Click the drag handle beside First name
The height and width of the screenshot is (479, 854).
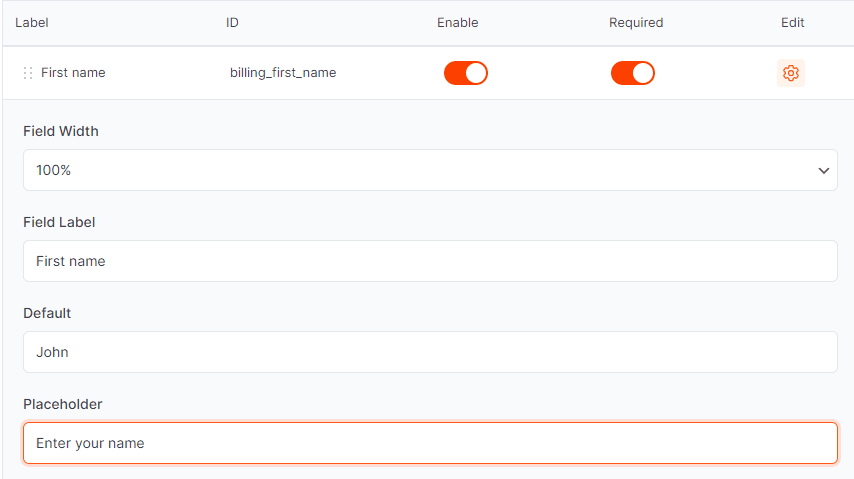(28, 73)
